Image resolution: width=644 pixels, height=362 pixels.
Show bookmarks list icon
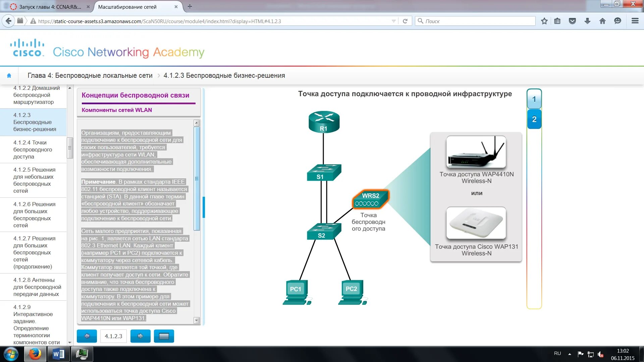click(x=557, y=21)
